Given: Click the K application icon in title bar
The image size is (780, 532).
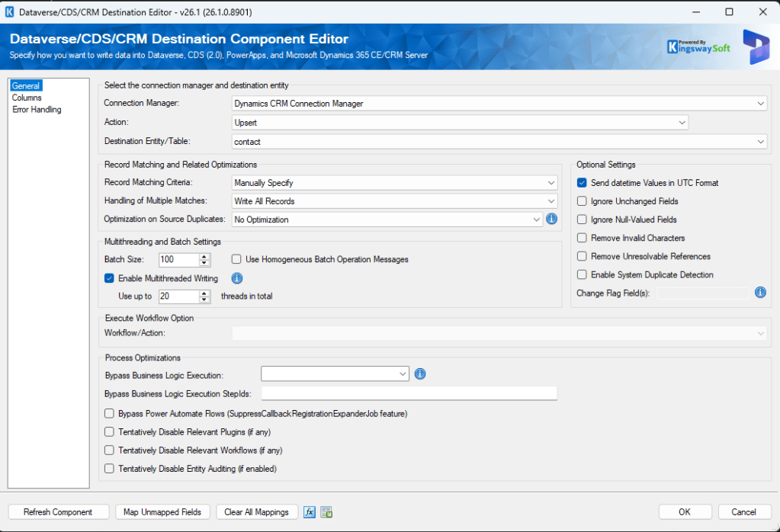Looking at the screenshot, I should point(9,12).
